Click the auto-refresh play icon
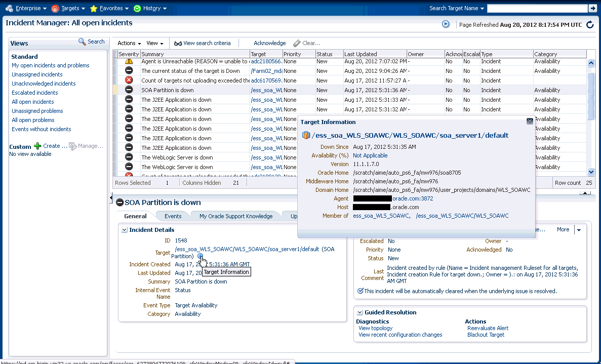Screen dimensions: 601x364 pyautogui.click(x=446, y=24)
